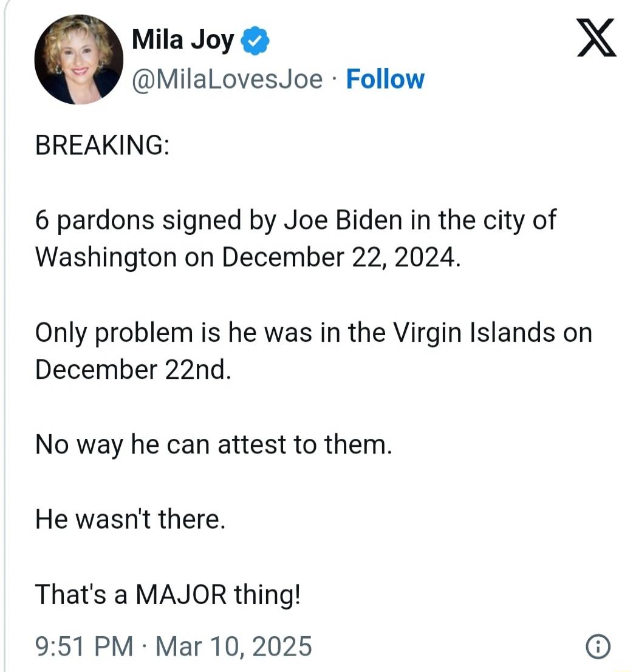Open the tweet info icon

pyautogui.click(x=598, y=647)
